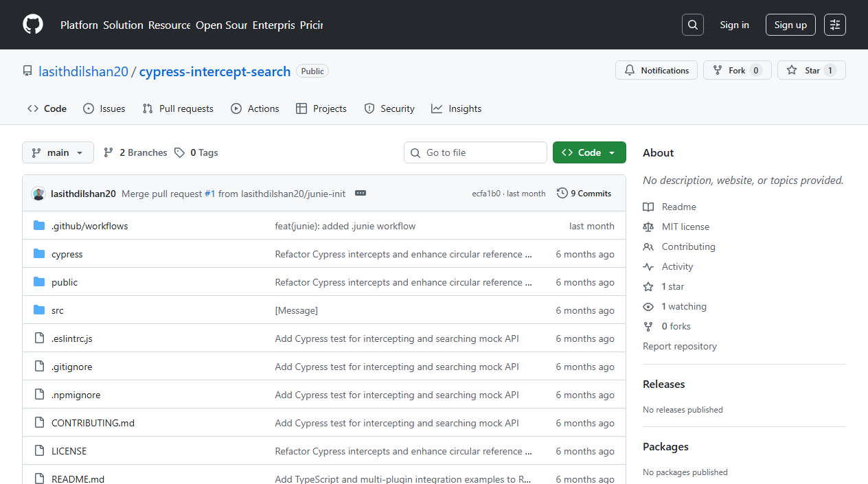The width and height of the screenshot is (868, 484).
Task: Open the Open Source menu in the header
Action: click(221, 25)
